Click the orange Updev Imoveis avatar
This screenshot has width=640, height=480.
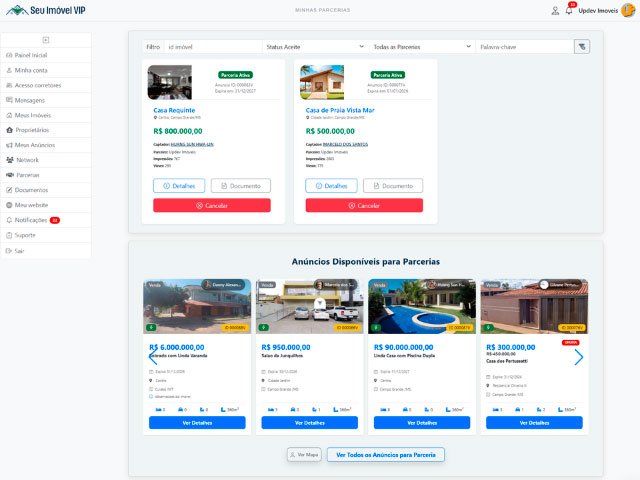click(x=628, y=11)
